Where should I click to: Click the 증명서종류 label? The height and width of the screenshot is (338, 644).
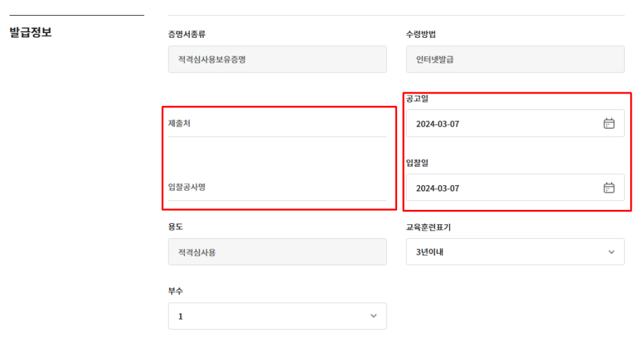186,34
